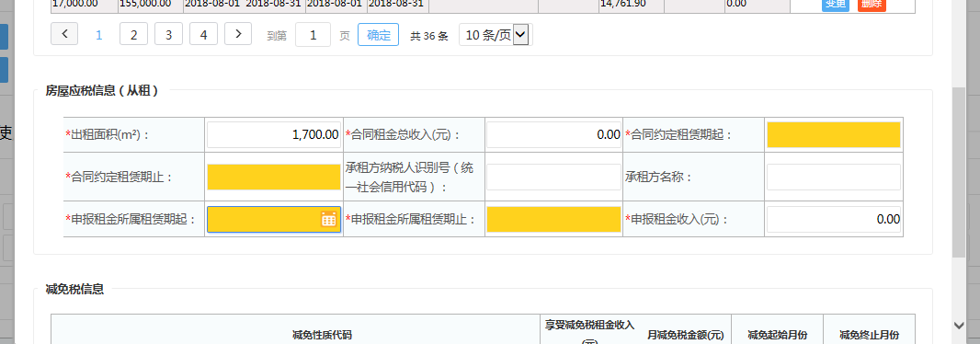Select page 1 in pagination
The image size is (980, 344).
click(x=98, y=34)
